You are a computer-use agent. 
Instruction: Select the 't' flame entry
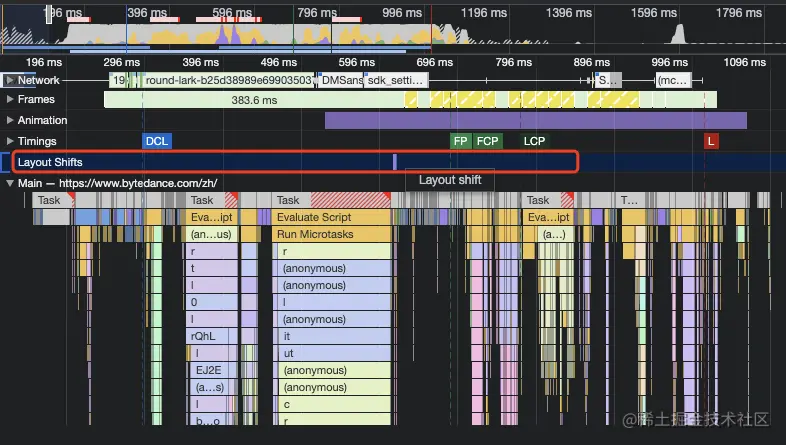[212, 268]
